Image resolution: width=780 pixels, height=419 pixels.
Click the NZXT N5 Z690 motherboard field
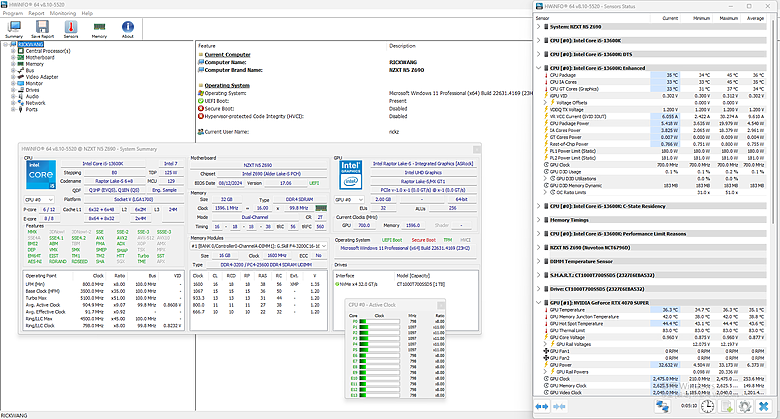257,165
